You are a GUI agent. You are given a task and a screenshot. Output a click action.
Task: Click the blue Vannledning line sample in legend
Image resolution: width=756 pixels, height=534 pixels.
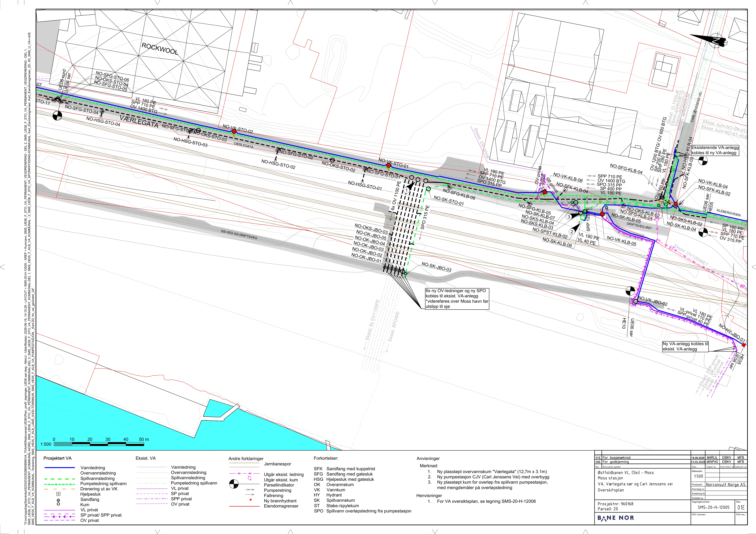(60, 468)
